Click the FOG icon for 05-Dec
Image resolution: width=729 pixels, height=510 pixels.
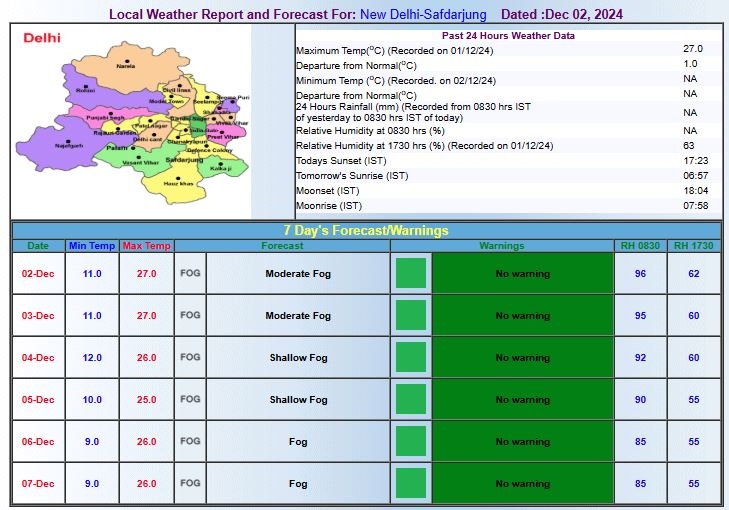(190, 399)
